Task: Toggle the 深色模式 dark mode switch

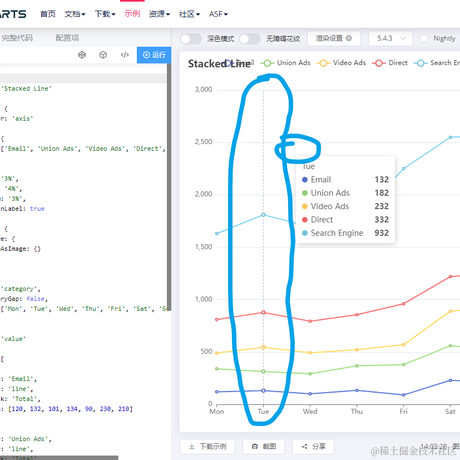Action: (x=191, y=39)
